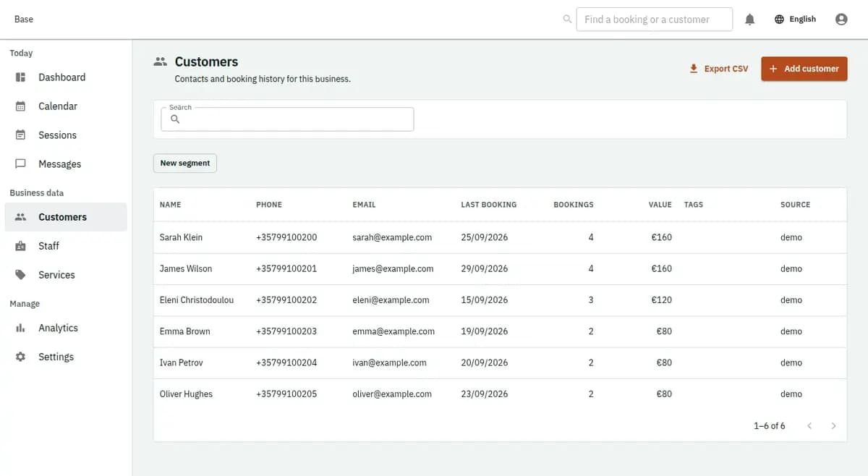Click the Calendar icon in sidebar

click(x=20, y=106)
